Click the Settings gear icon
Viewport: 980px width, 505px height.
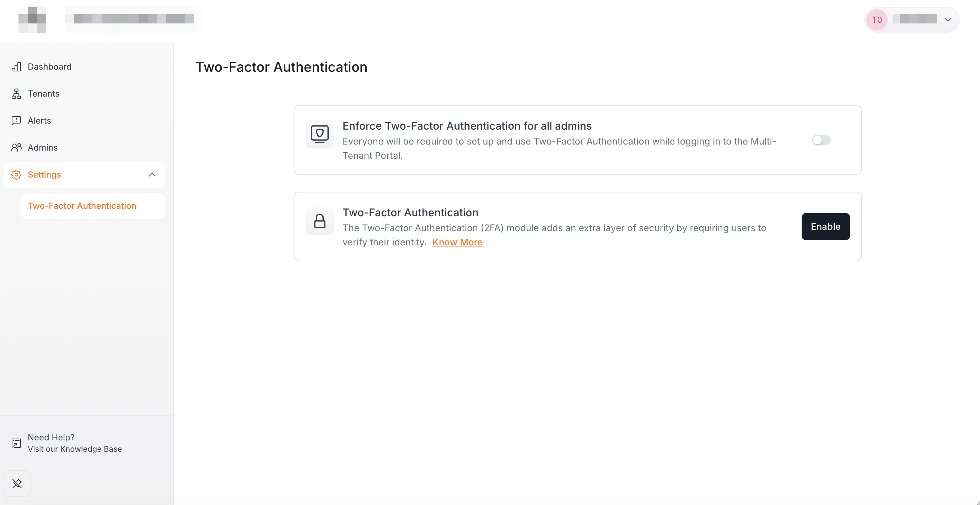tap(16, 174)
